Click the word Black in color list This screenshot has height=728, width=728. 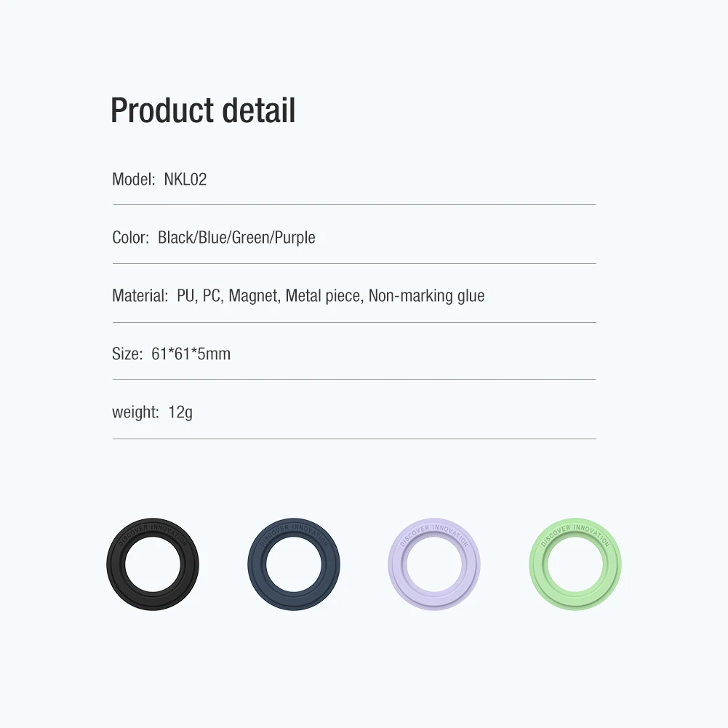tap(177, 237)
